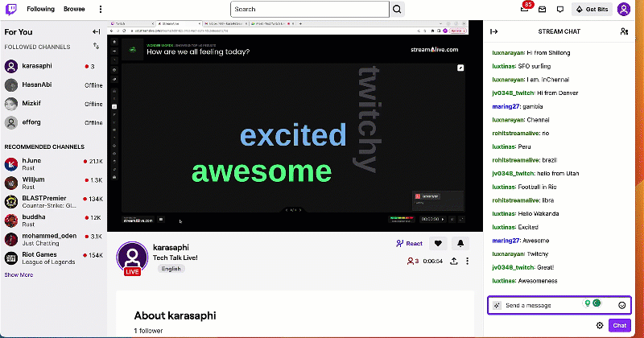Click Show More recommended channels link
Screen dimensions: 644x338
click(x=19, y=274)
